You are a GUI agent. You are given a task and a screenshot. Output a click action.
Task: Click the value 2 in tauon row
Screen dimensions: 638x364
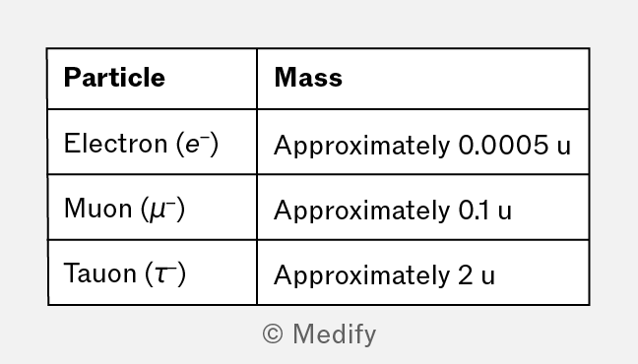(x=466, y=274)
